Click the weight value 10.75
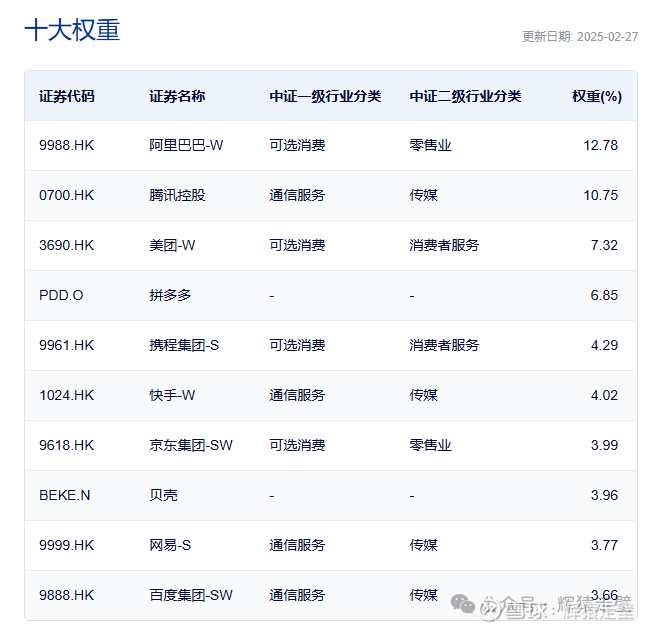The width and height of the screenshot is (653, 631). (601, 195)
